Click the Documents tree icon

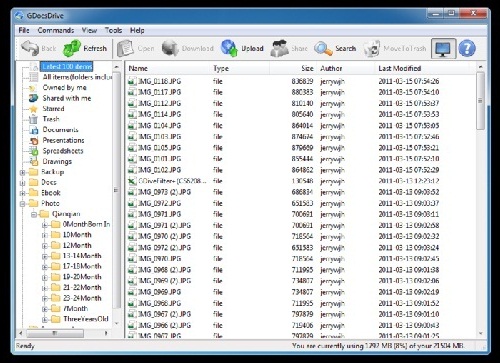pyautogui.click(x=34, y=130)
